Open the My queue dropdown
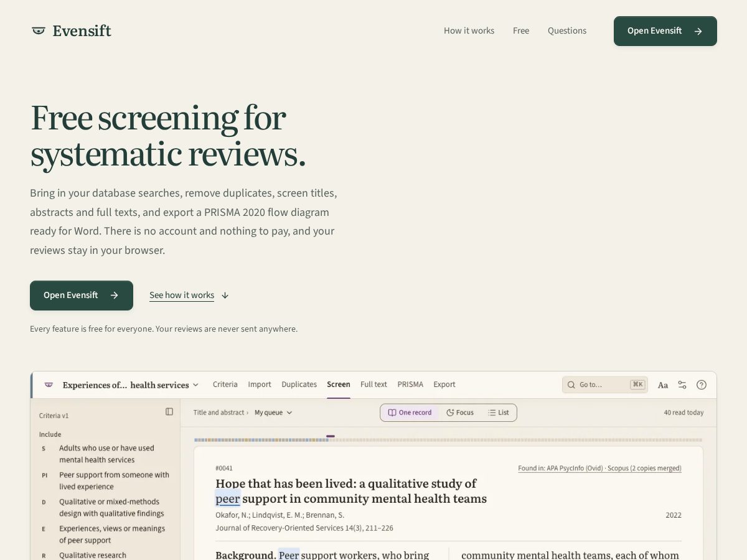The image size is (747, 560). (273, 413)
